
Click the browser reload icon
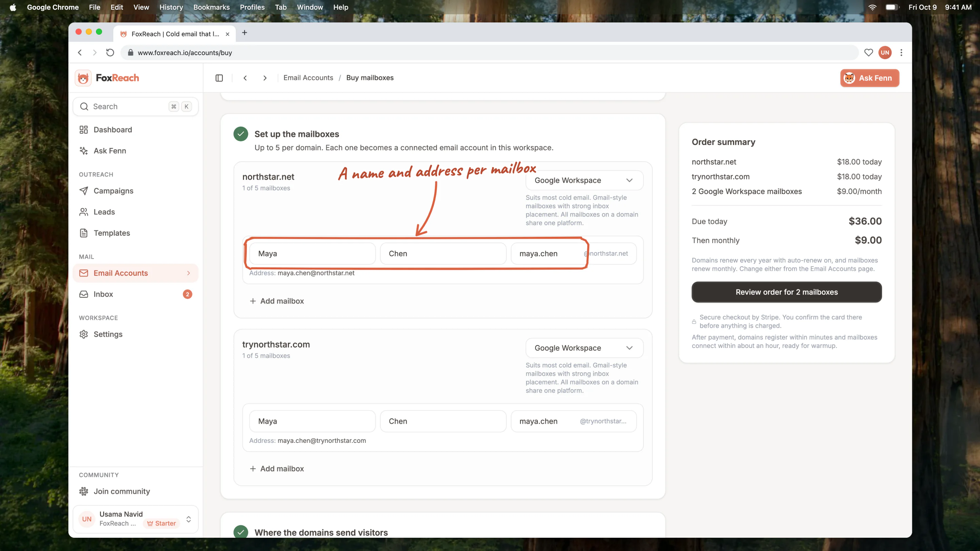pos(110,52)
